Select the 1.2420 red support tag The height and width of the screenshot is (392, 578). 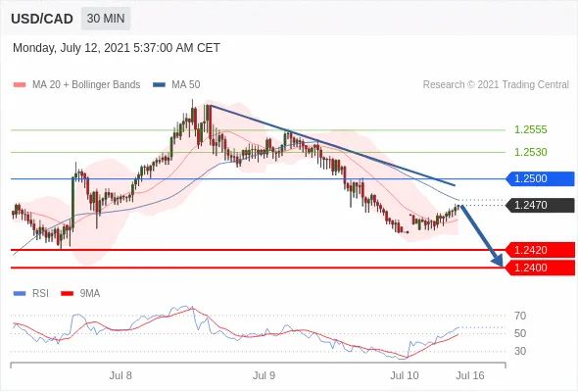pyautogui.click(x=541, y=250)
